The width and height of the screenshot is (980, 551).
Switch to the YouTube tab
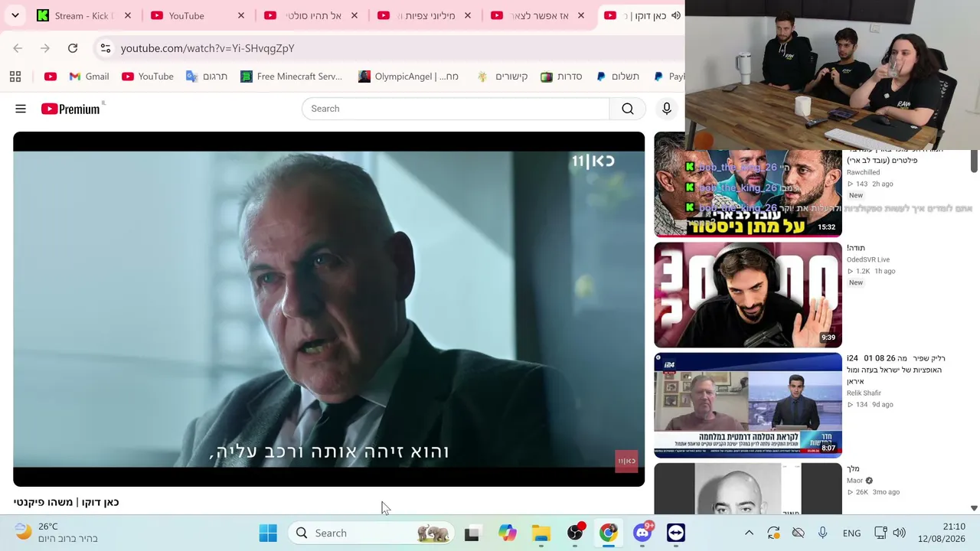[198, 15]
